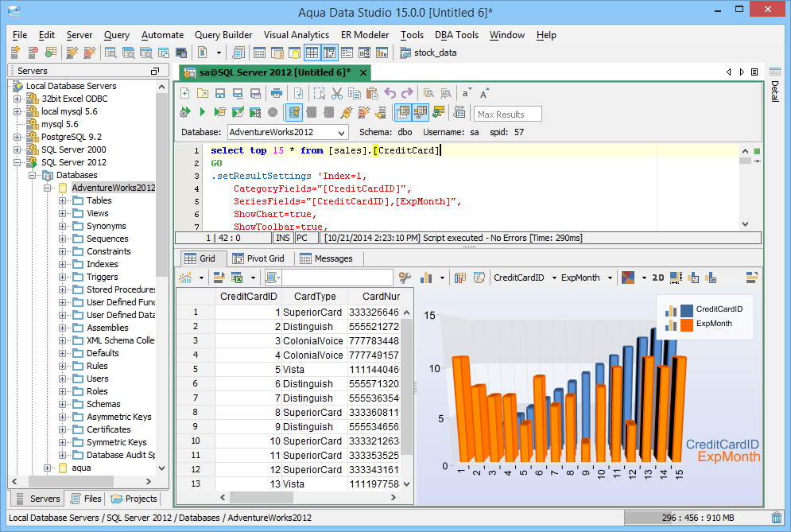Click the Print icon in editor toolbar
Screen dimensions: 791x532
pos(276,93)
